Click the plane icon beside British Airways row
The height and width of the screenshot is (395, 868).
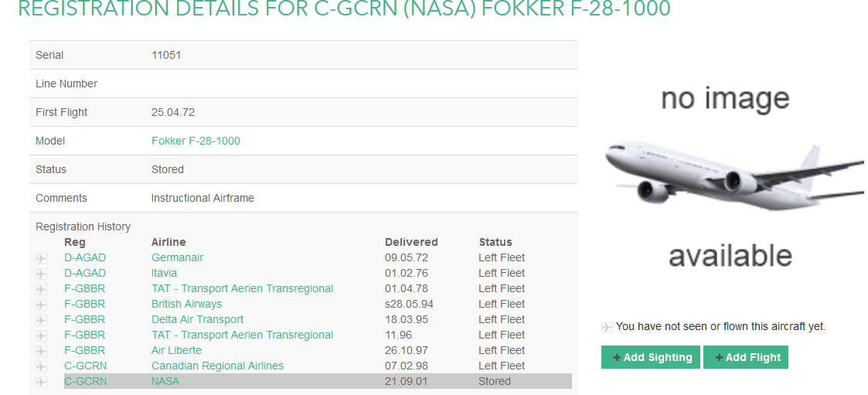[x=42, y=305]
